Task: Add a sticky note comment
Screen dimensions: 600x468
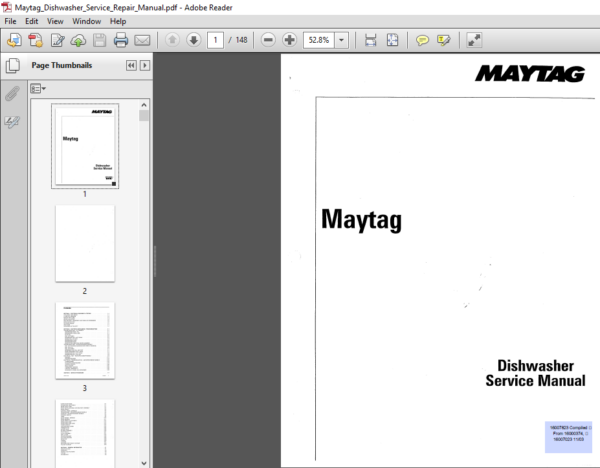Action: (x=422, y=40)
